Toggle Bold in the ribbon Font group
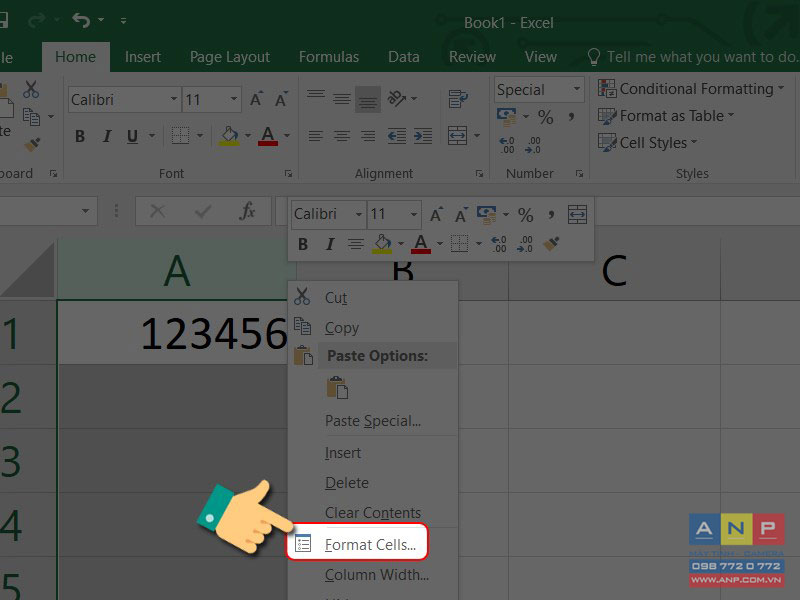Image resolution: width=800 pixels, height=600 pixels. tap(80, 136)
